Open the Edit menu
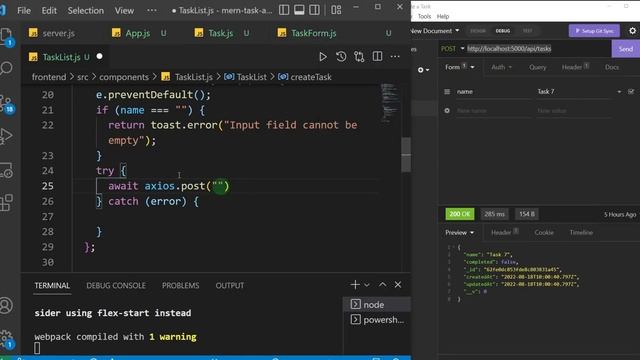The height and width of the screenshot is (360, 640). click(x=49, y=10)
